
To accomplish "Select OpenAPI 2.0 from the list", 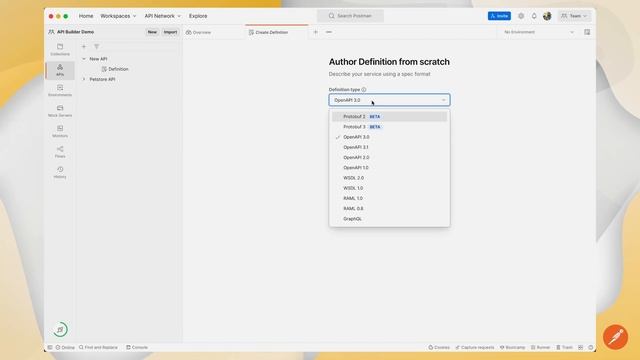I will [389, 157].
